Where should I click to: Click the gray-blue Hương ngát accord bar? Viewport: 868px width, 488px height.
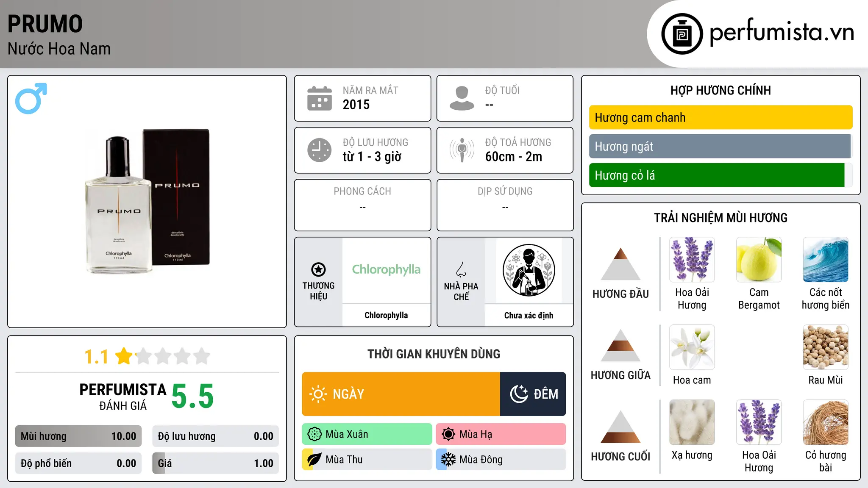pos(721,146)
